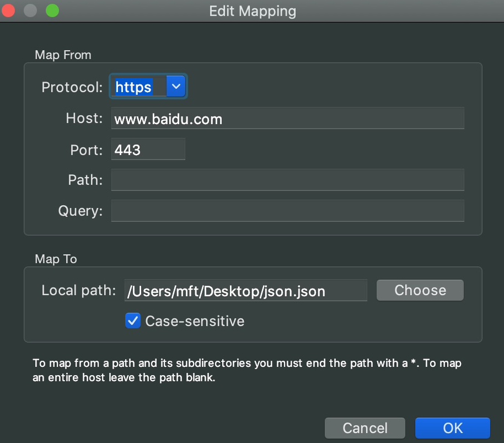Click the red close window button
Image resolution: width=504 pixels, height=443 pixels.
click(9, 10)
